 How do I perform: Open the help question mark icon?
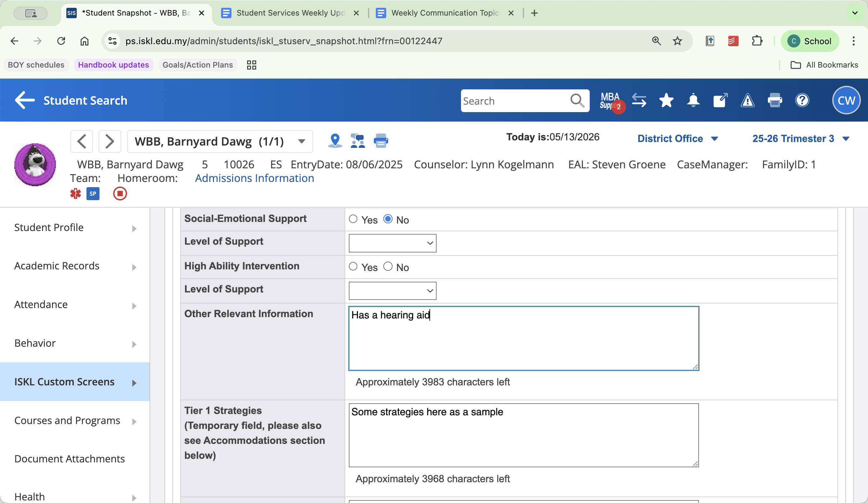tap(802, 100)
